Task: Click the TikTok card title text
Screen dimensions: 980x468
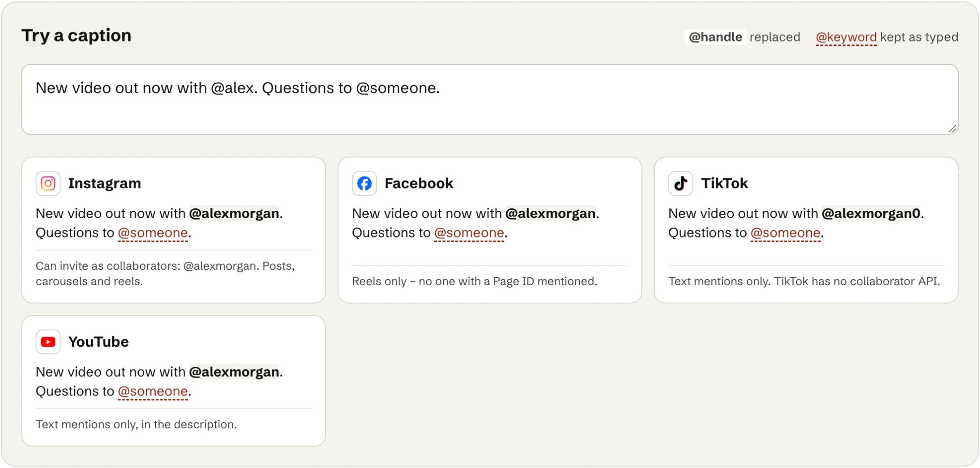Action: 724,183
